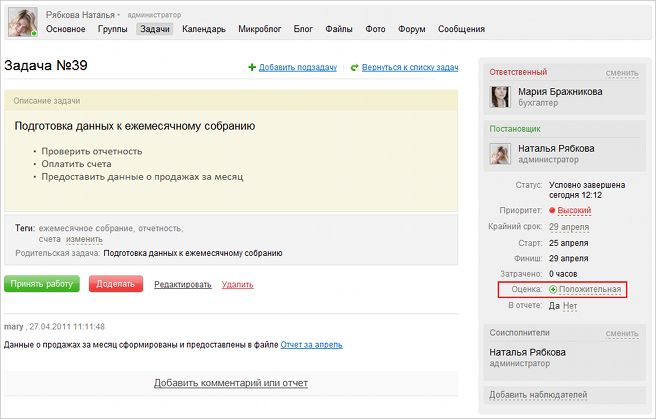Click the green positive rating icon
The height and width of the screenshot is (419, 656).
pyautogui.click(x=552, y=290)
